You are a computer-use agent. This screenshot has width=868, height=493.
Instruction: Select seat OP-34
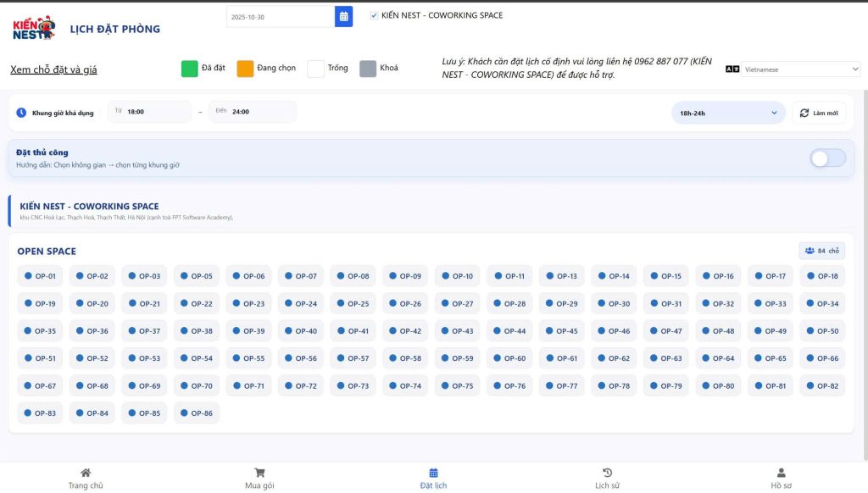click(x=822, y=303)
